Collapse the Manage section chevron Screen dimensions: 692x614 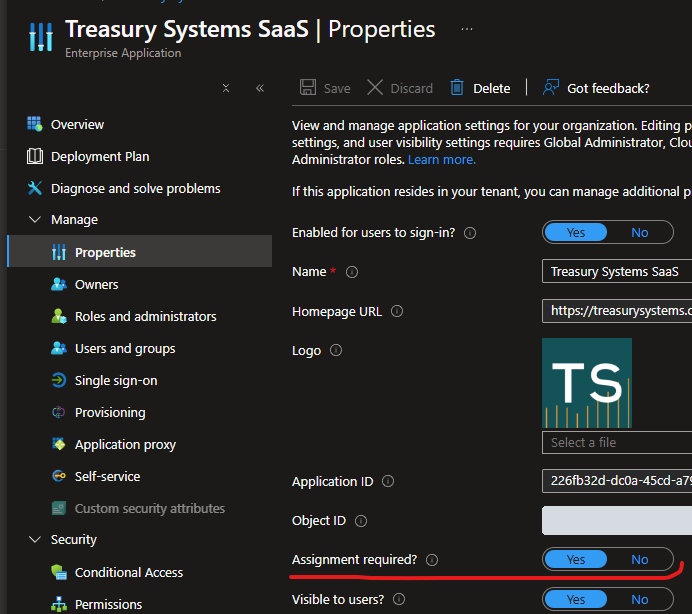click(x=35, y=219)
